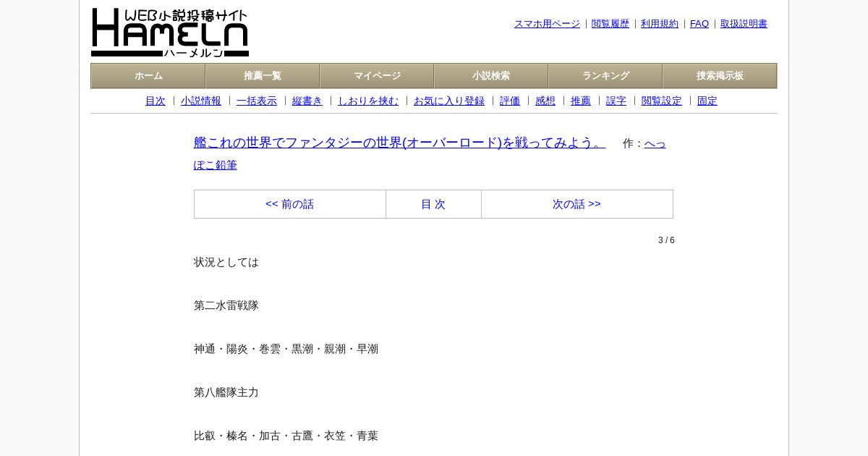Select 一括表示 to show all chapters
Screen dimensions: 868x456
(x=257, y=101)
